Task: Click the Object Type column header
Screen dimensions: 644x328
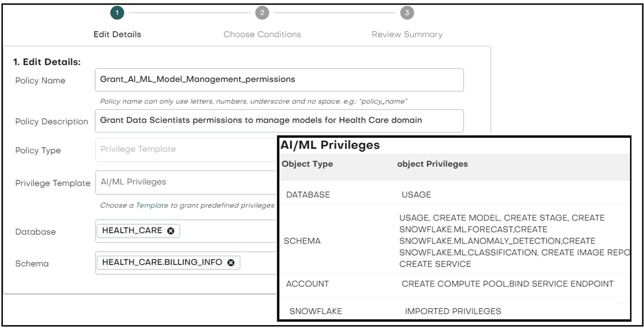Action: (x=307, y=164)
